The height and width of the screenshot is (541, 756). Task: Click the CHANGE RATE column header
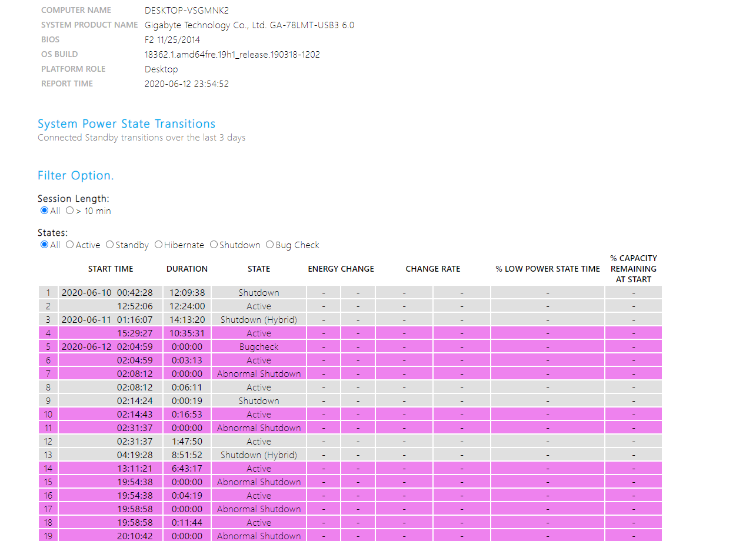[433, 269]
